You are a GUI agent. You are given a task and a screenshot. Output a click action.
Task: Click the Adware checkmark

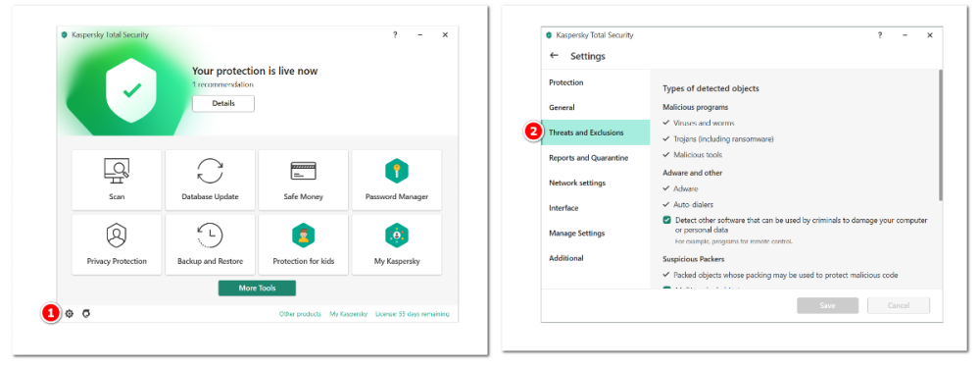tap(666, 188)
